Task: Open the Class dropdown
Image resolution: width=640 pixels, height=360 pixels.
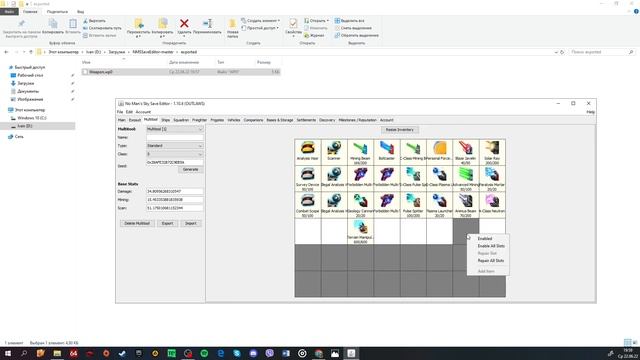Action: 175,154
